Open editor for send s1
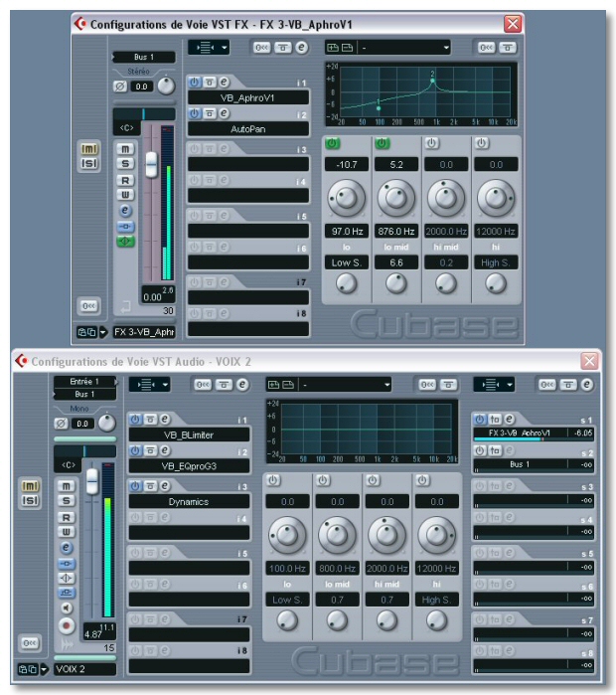Screen dimensions: 616x695 [x=510, y=419]
